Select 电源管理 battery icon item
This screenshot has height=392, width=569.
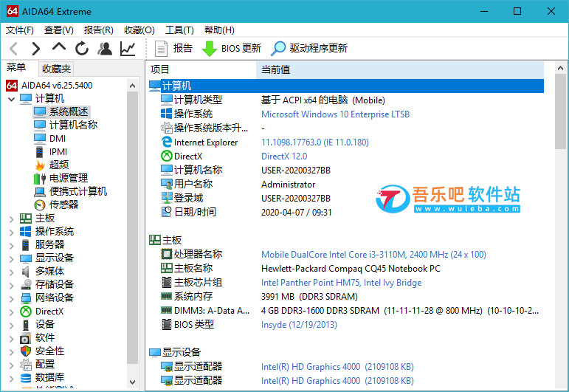click(40, 178)
